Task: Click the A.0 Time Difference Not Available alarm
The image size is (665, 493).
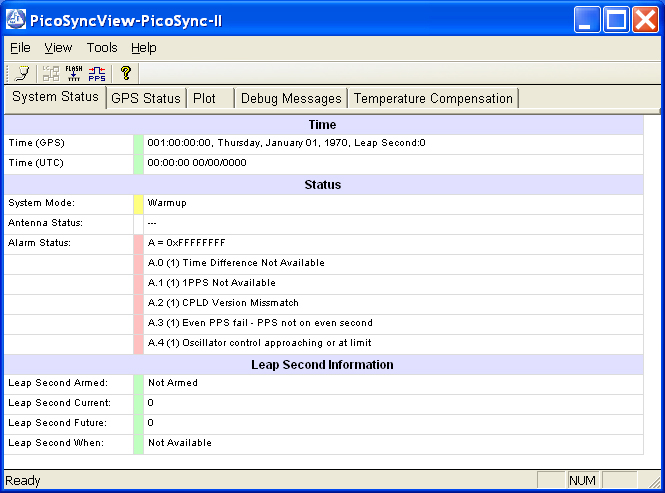Action: pyautogui.click(x=236, y=263)
